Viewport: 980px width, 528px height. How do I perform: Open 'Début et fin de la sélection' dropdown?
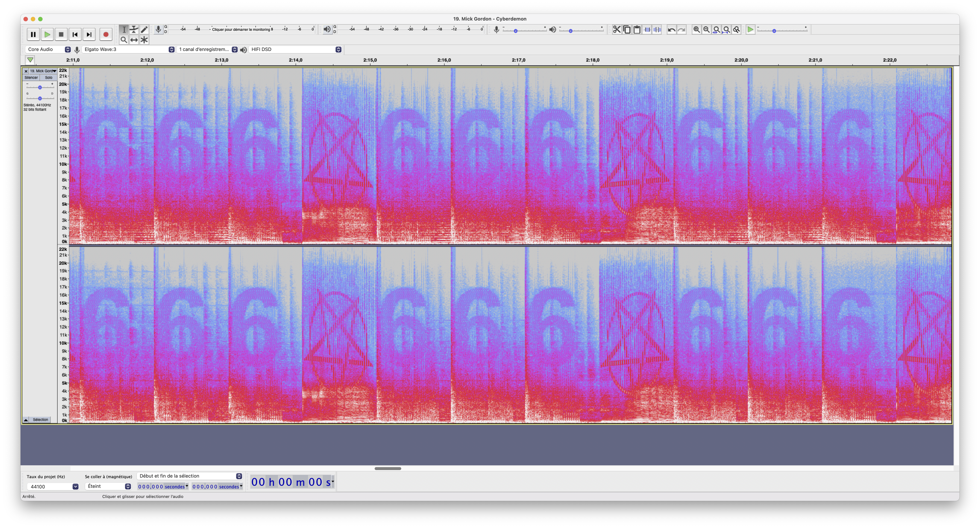(x=190, y=476)
